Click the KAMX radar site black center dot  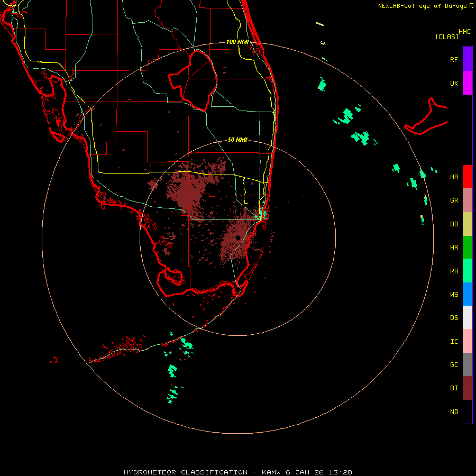click(237, 237)
